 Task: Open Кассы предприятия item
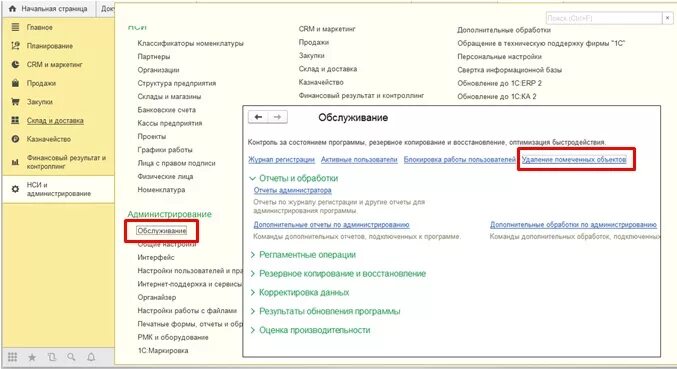[170, 123]
